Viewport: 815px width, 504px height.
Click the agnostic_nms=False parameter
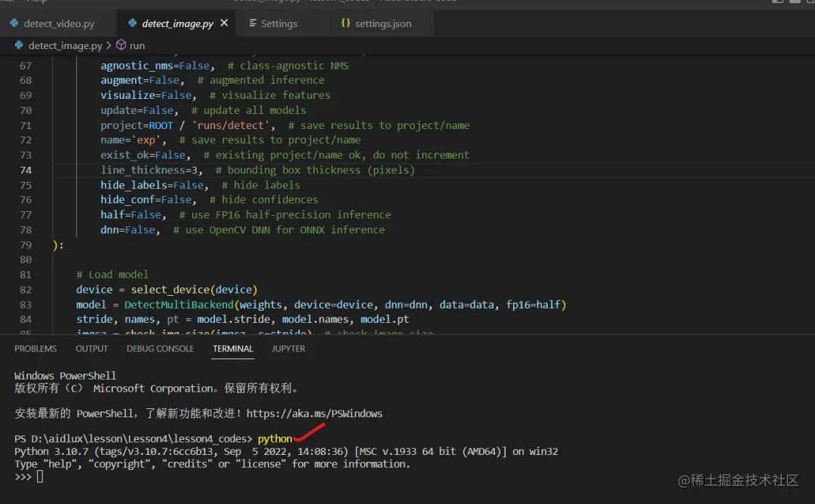(155, 66)
